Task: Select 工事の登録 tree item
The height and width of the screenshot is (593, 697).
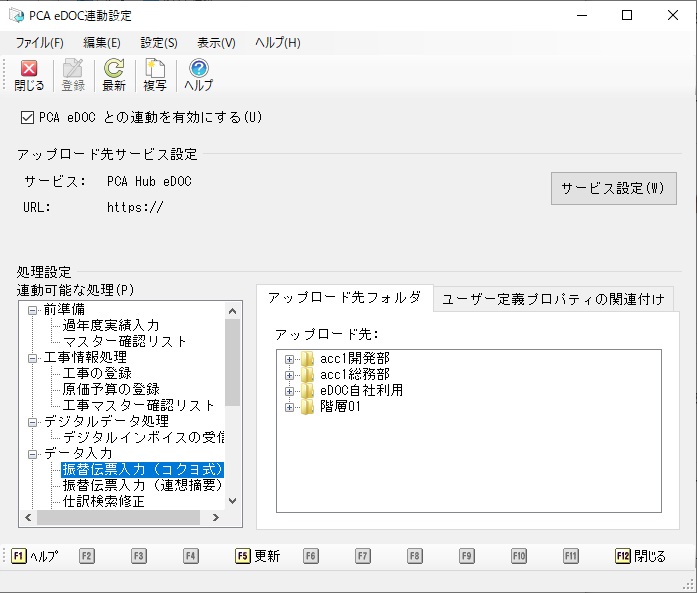Action: 97,373
